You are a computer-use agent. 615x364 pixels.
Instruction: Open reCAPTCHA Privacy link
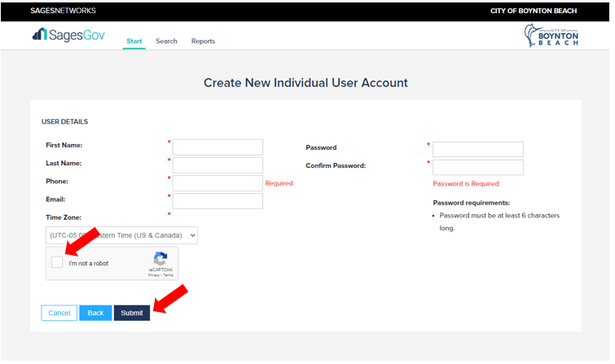point(153,275)
